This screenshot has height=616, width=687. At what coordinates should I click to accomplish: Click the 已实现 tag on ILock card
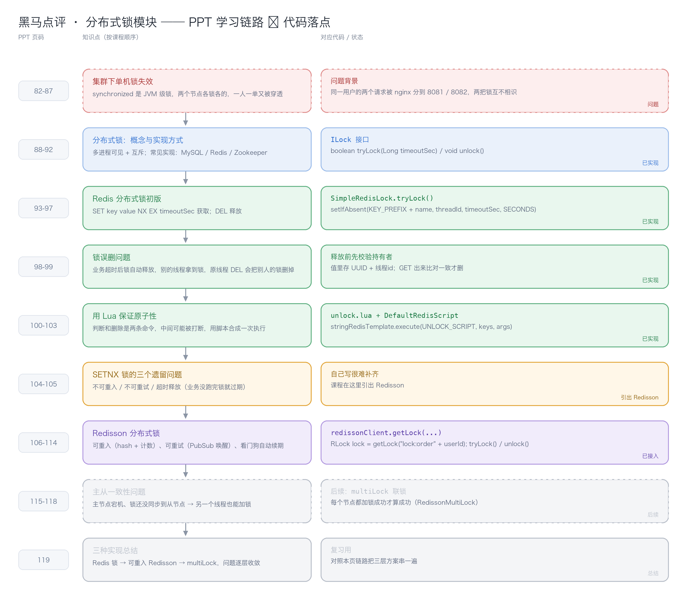point(650,163)
